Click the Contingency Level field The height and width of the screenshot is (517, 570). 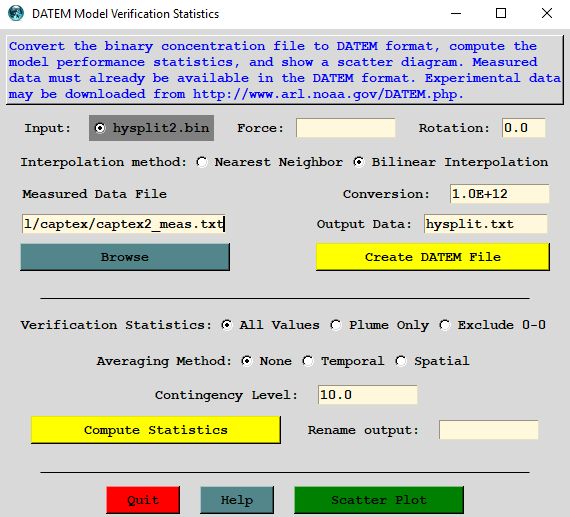pyautogui.click(x=368, y=395)
